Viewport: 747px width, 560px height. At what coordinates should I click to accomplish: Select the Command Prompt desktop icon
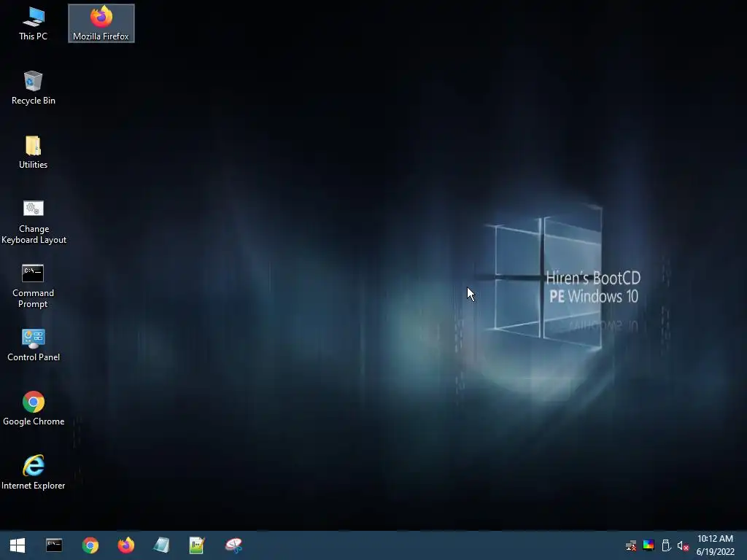[x=34, y=286]
